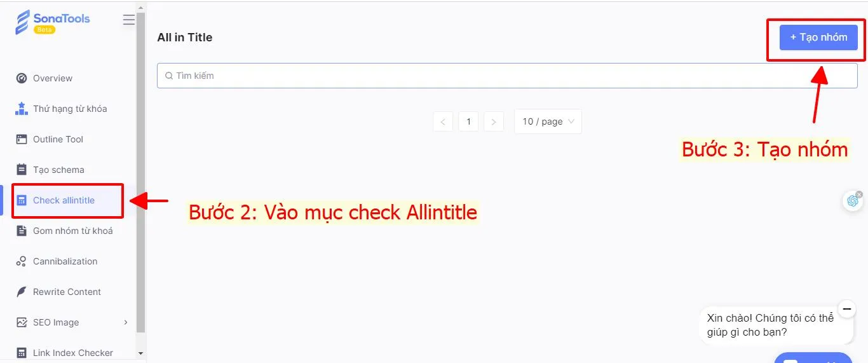Go to the next results page arrow
This screenshot has height=363, width=868.
tap(494, 121)
